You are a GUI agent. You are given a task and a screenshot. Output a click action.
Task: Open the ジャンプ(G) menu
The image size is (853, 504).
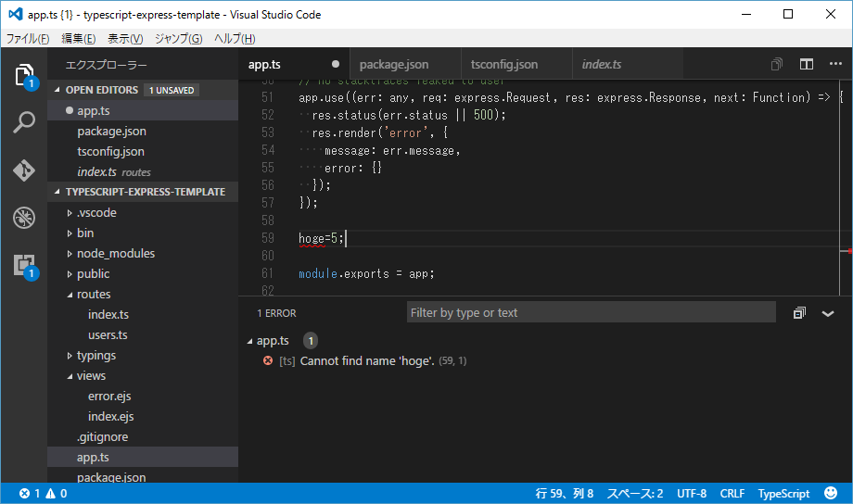pyautogui.click(x=178, y=38)
